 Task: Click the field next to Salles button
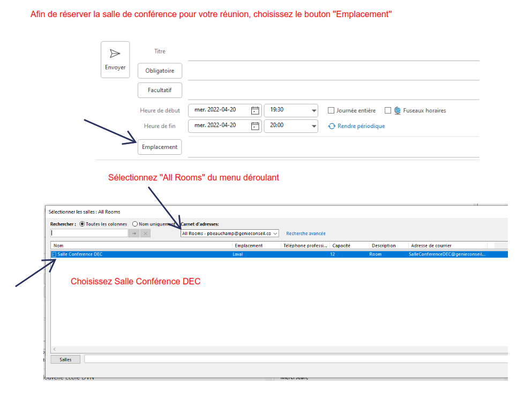click(x=296, y=359)
